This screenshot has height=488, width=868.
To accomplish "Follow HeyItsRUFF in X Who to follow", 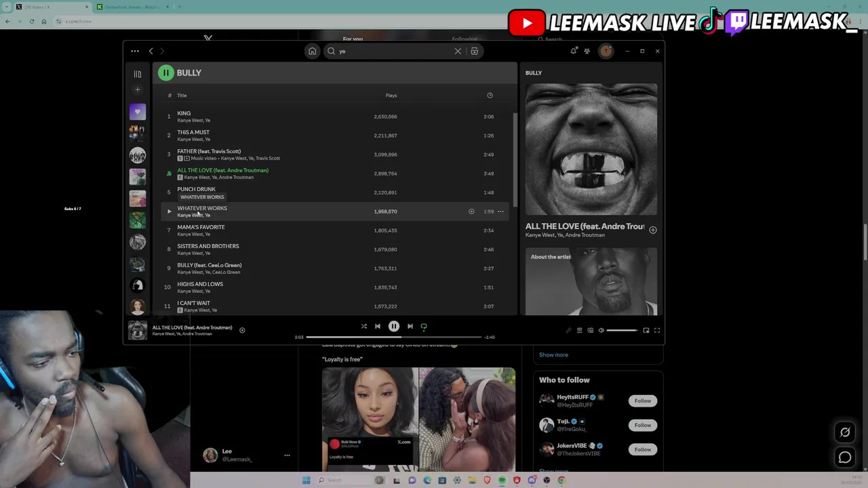I will [x=642, y=401].
